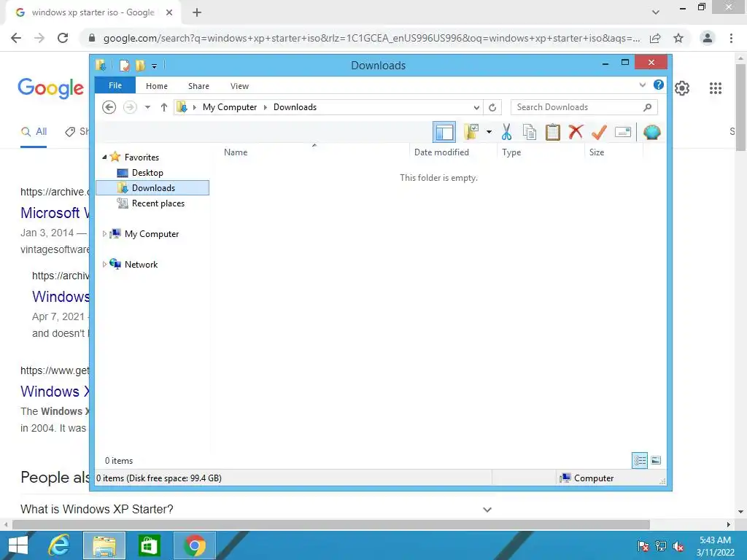Go back in Explorer navigation
This screenshot has width=747, height=560.
click(x=109, y=107)
